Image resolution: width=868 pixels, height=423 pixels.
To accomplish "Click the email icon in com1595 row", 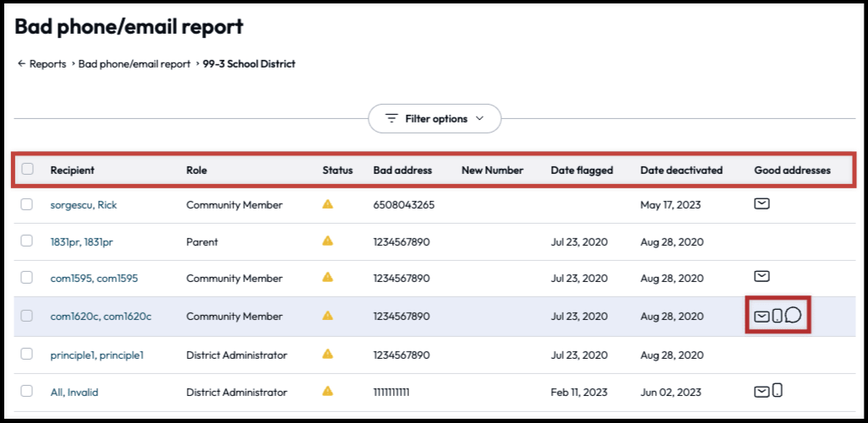I will 762,276.
